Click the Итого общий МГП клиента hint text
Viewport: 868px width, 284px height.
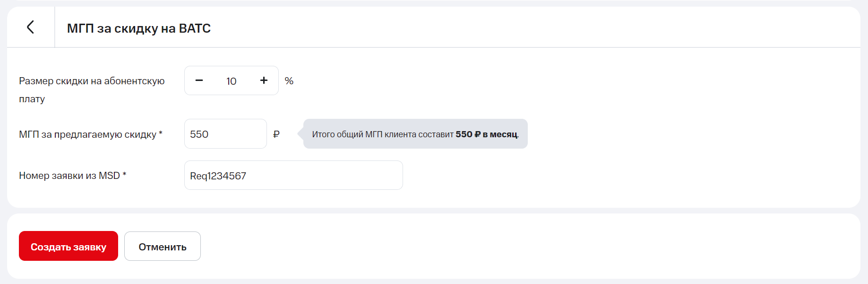tap(383, 134)
